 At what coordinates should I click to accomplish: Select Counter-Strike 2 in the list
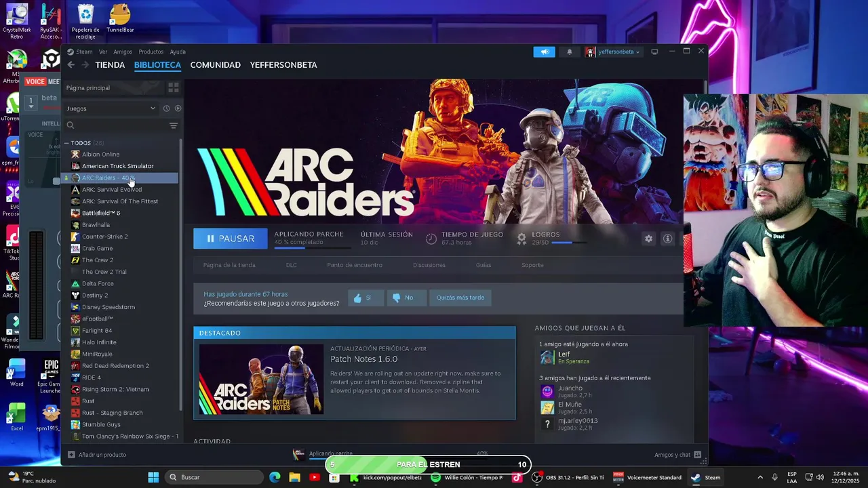[104, 237]
